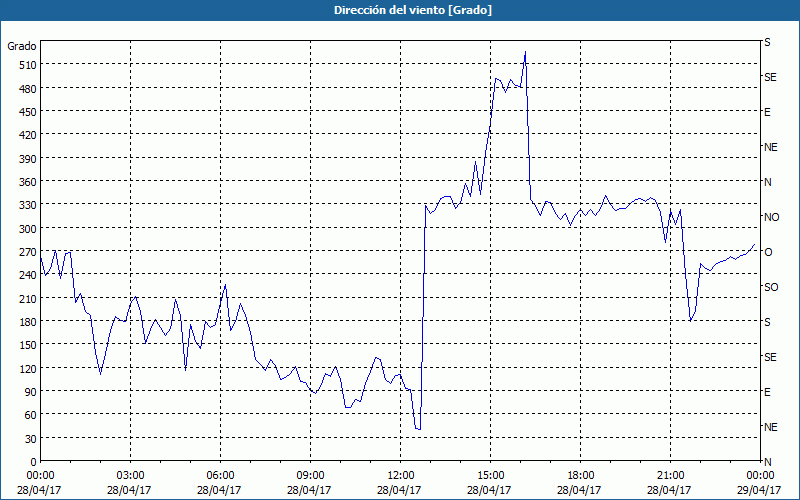Screen dimensions: 800x500
Task: Click the O compass label on right axis
Action: tap(768, 252)
